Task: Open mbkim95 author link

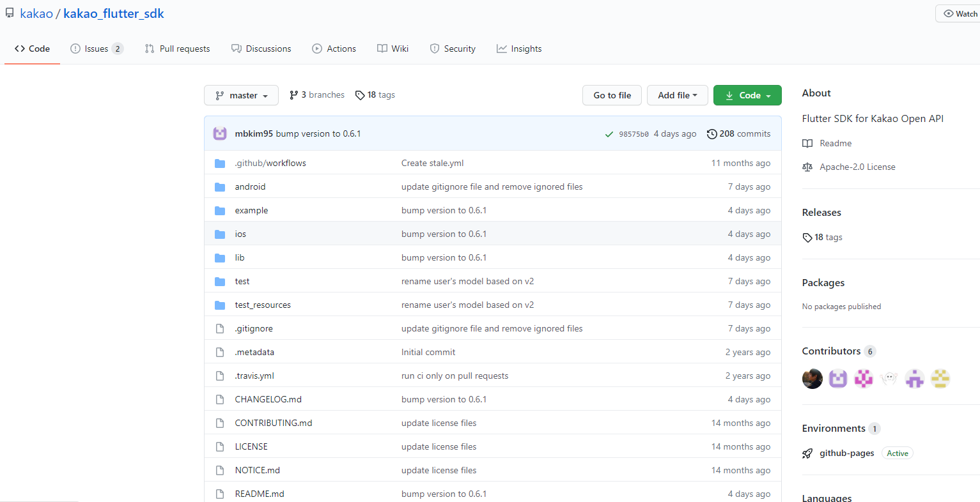Action: 254,133
